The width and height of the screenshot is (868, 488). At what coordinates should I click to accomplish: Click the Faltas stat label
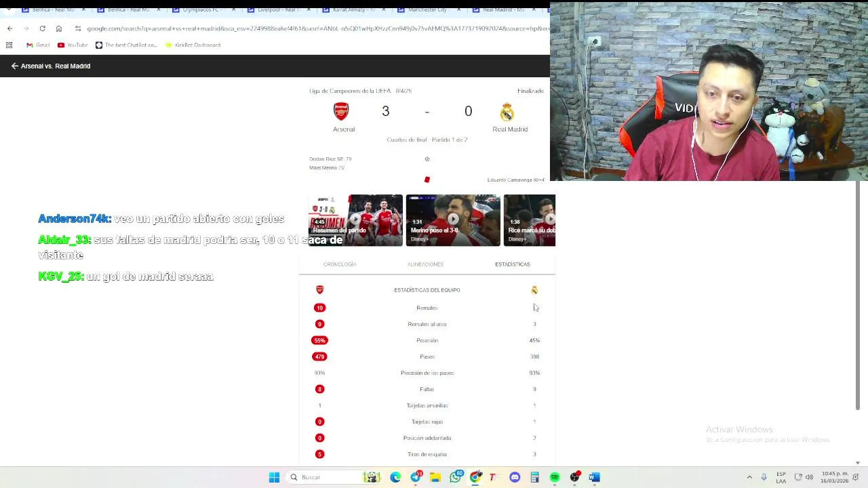point(427,389)
